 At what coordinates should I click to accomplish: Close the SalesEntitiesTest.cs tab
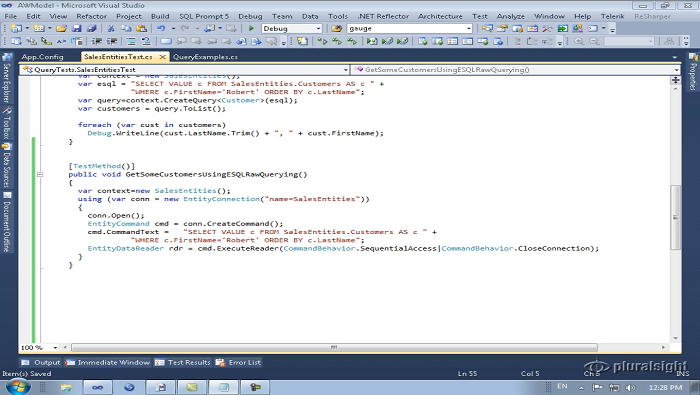coord(162,57)
